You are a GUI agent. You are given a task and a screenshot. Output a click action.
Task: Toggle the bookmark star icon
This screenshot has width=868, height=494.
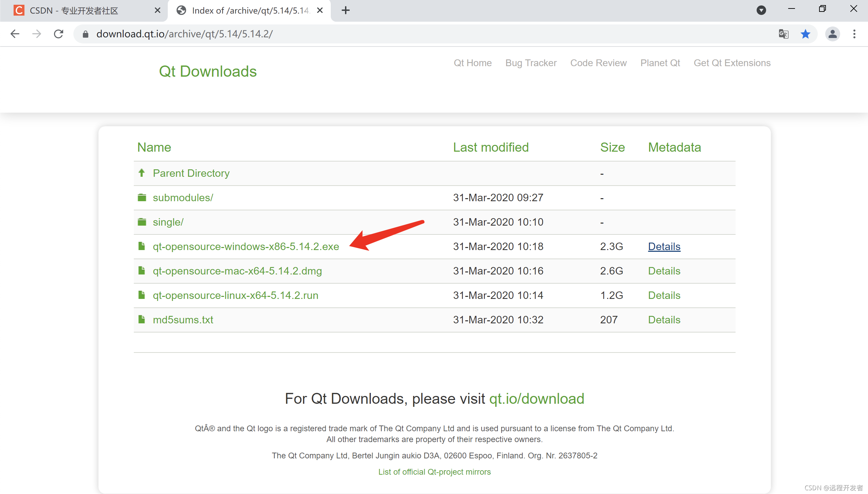coord(806,34)
